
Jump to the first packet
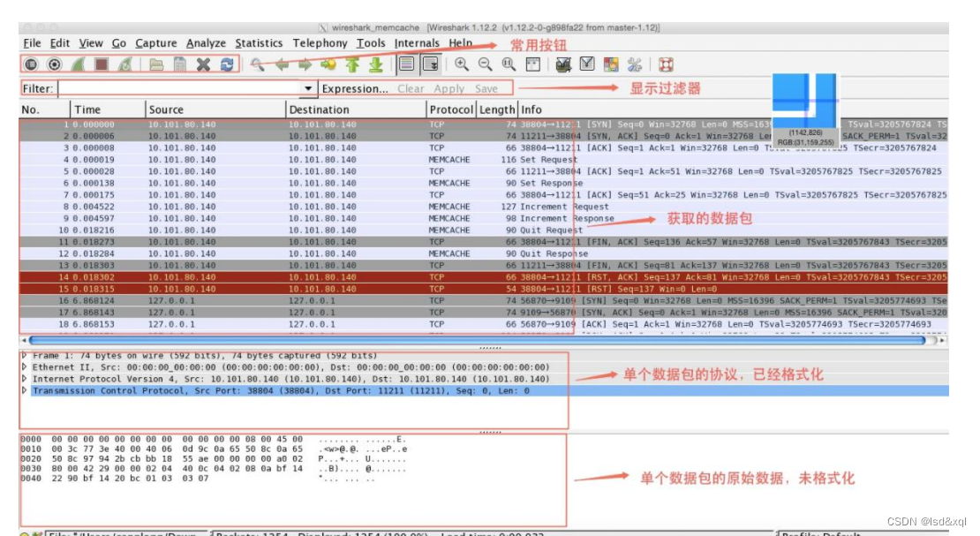tap(352, 64)
